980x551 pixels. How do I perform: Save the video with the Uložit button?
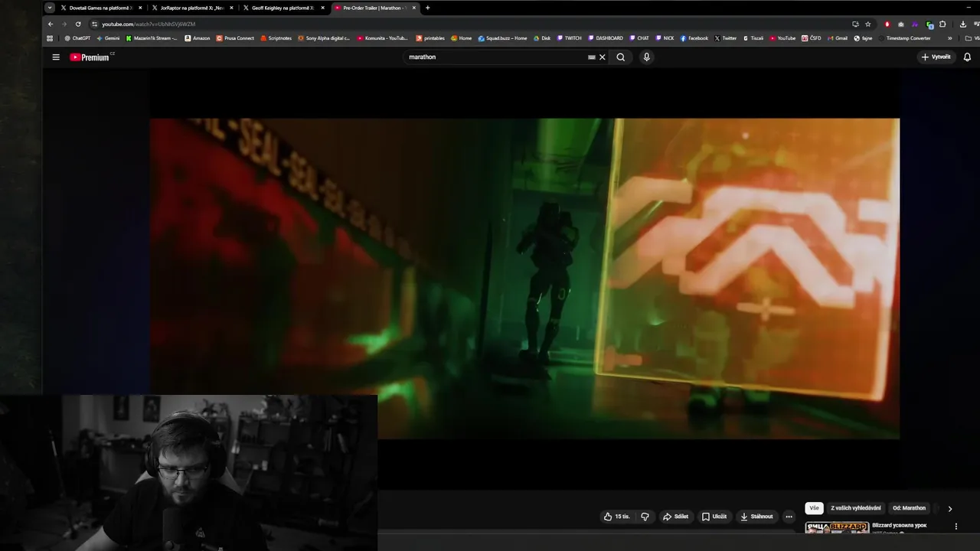click(714, 517)
